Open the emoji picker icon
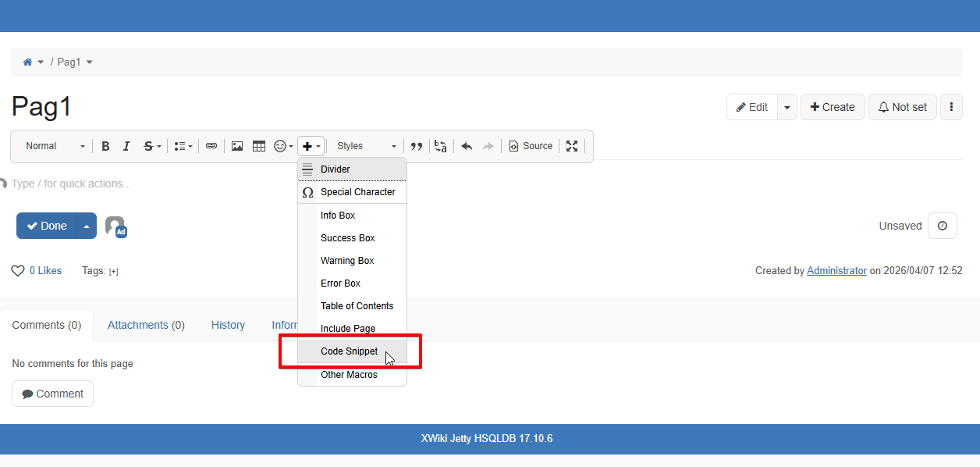Screen dimensions: 980x467 (280, 146)
